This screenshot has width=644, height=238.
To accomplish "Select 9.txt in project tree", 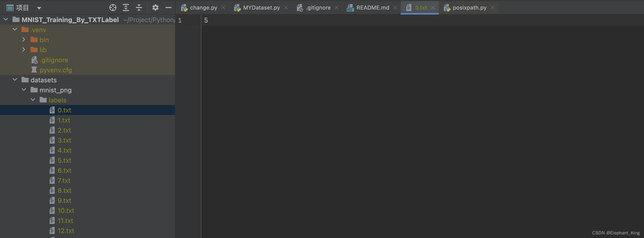I will coord(64,201).
